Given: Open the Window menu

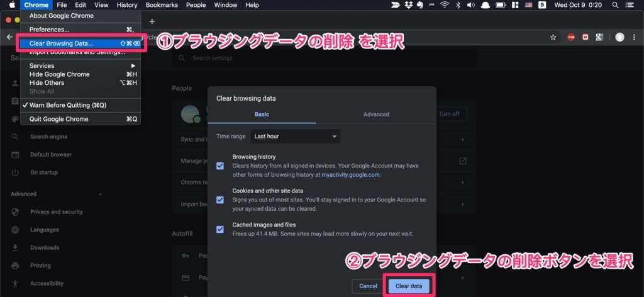Looking at the screenshot, I should click(x=226, y=5).
